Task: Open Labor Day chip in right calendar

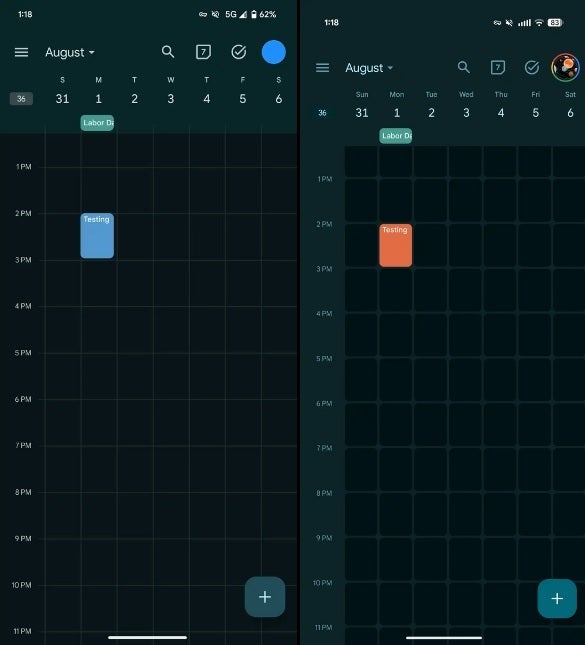Action: pyautogui.click(x=395, y=136)
